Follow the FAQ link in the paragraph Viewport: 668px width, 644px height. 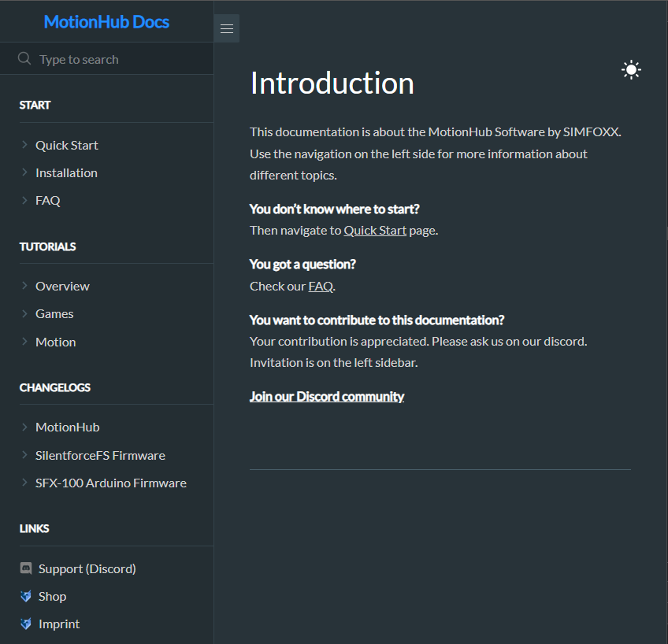coord(321,286)
